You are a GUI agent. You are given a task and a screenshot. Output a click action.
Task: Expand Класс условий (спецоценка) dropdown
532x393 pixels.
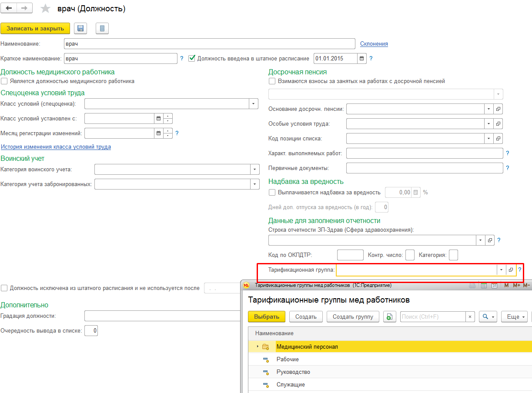(x=254, y=103)
